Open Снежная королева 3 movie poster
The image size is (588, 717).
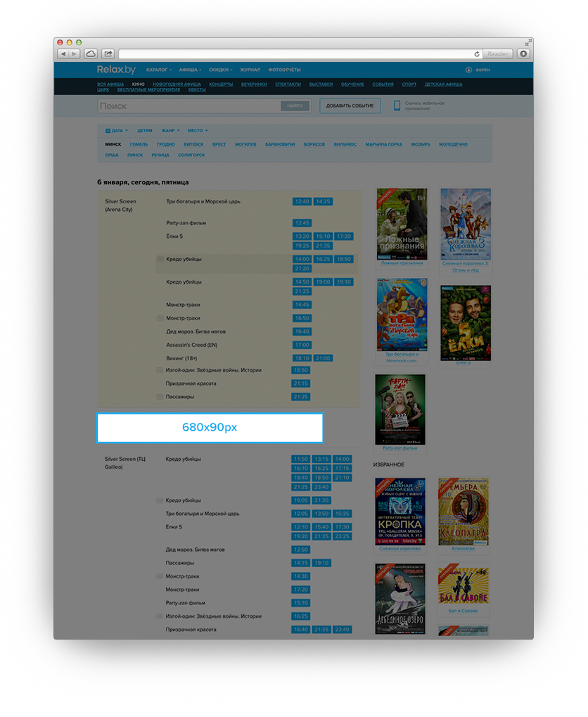pyautogui.click(x=466, y=224)
